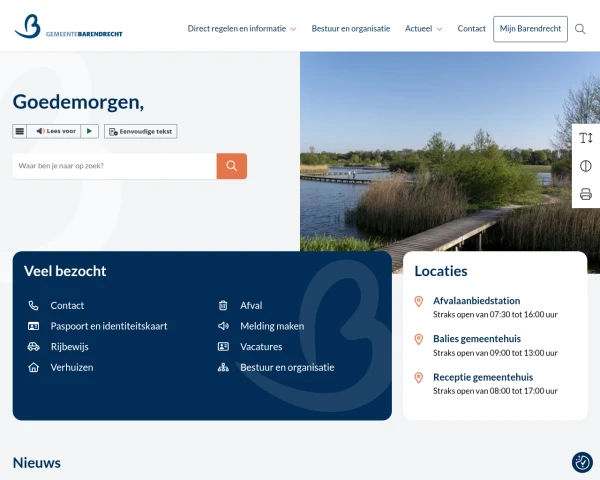The width and height of the screenshot is (600, 480).
Task: Click the Nieuws heading
Action: click(x=37, y=463)
